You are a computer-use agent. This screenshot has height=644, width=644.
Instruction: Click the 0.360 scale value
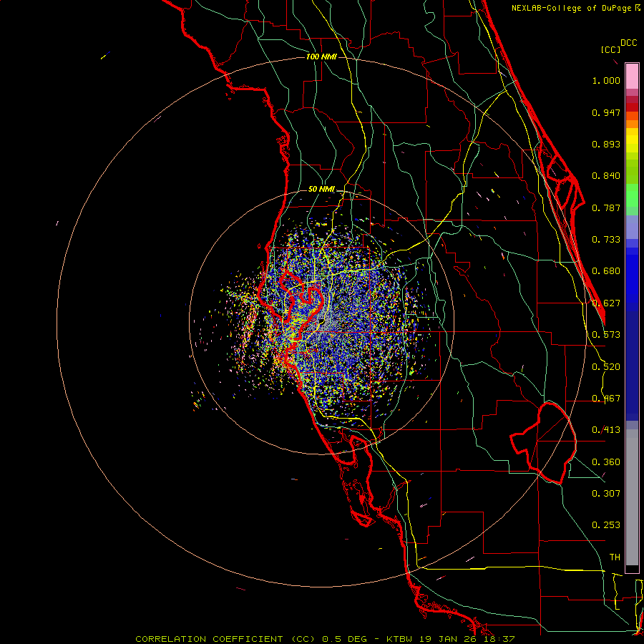pyautogui.click(x=606, y=462)
